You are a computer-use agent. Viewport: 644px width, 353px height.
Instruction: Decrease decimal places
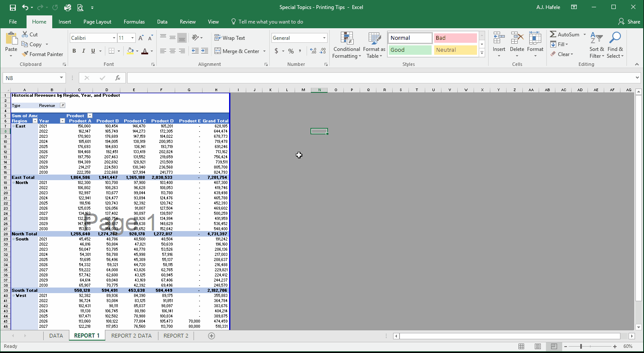[323, 51]
